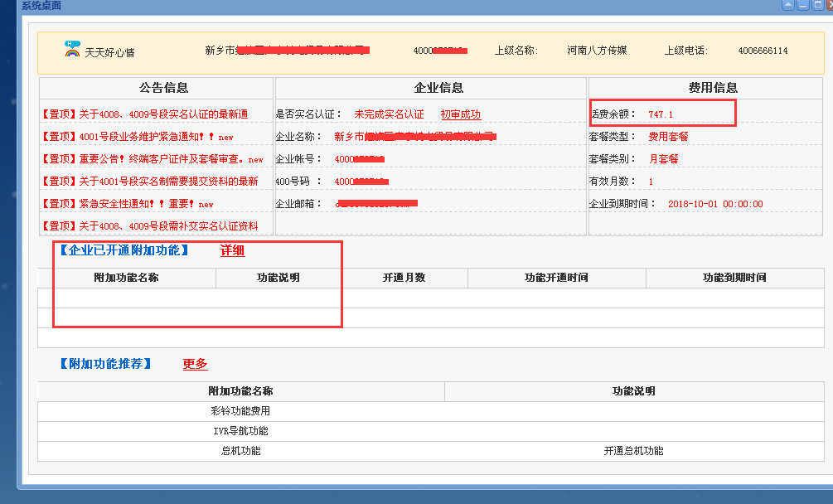Click the 功能开通时间 column header
Image resolution: width=833 pixels, height=504 pixels.
(x=556, y=278)
